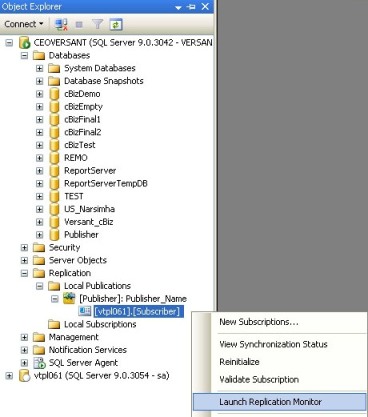Collapse the Databases folder node

pyautogui.click(x=24, y=55)
